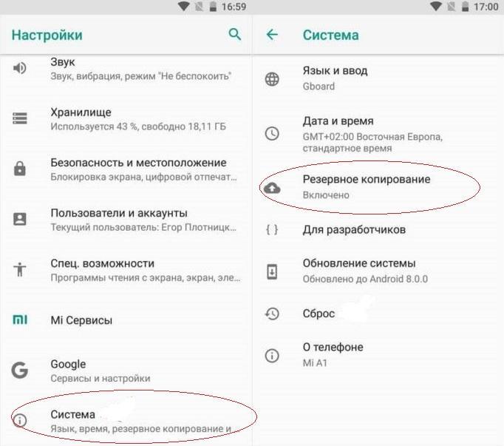
Task: Open Пользователи и аккаунты
Action: click(x=126, y=220)
